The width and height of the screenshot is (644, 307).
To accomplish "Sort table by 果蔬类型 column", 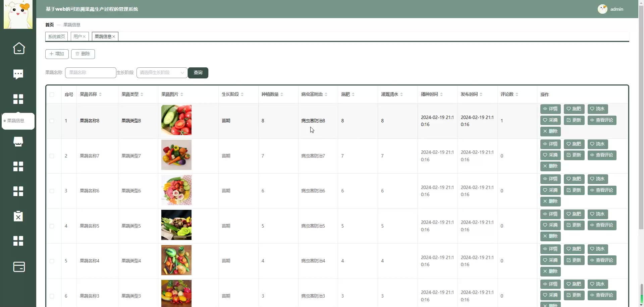I will pyautogui.click(x=142, y=95).
